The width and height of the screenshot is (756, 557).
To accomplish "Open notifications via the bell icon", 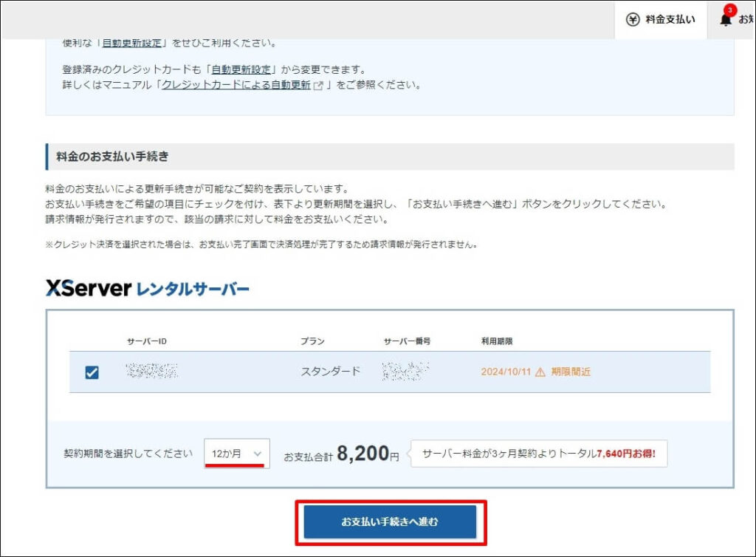I will click(x=725, y=20).
